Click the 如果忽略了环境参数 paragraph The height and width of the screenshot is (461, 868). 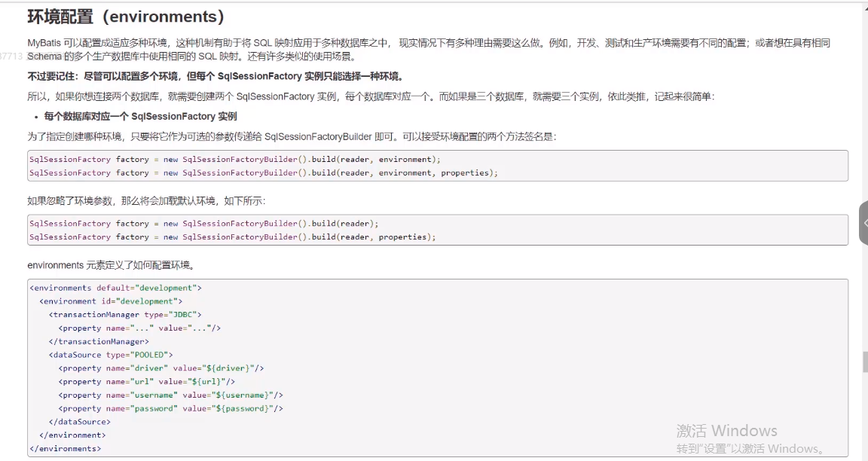pos(146,201)
